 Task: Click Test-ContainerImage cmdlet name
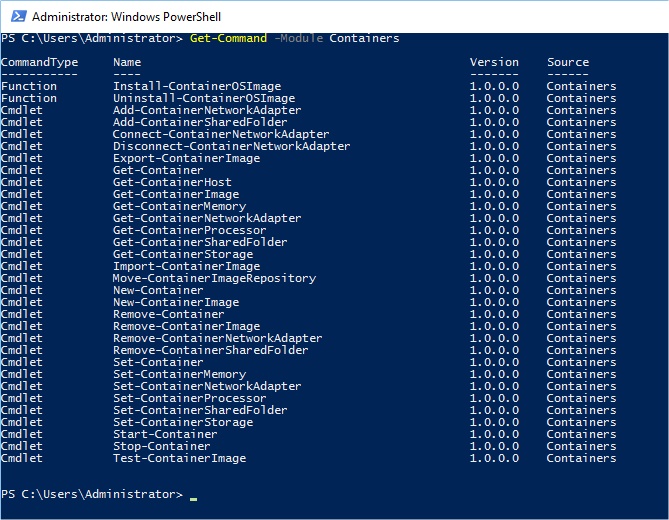click(x=179, y=458)
